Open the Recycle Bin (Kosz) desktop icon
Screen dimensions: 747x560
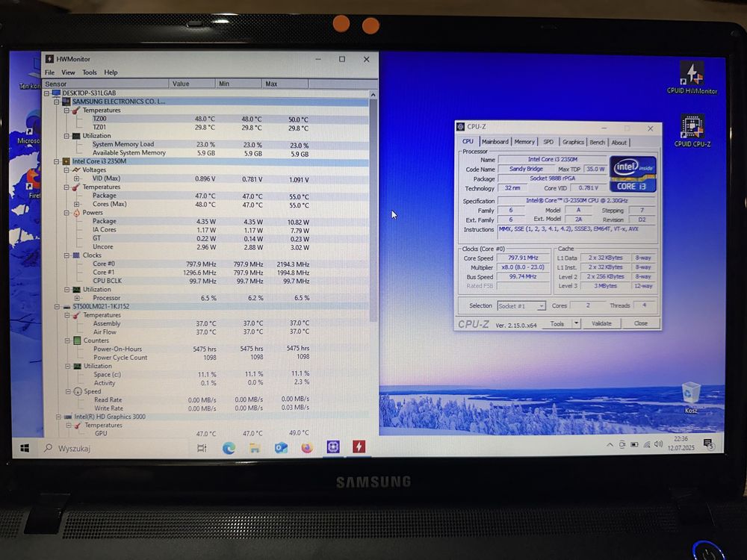tap(691, 398)
